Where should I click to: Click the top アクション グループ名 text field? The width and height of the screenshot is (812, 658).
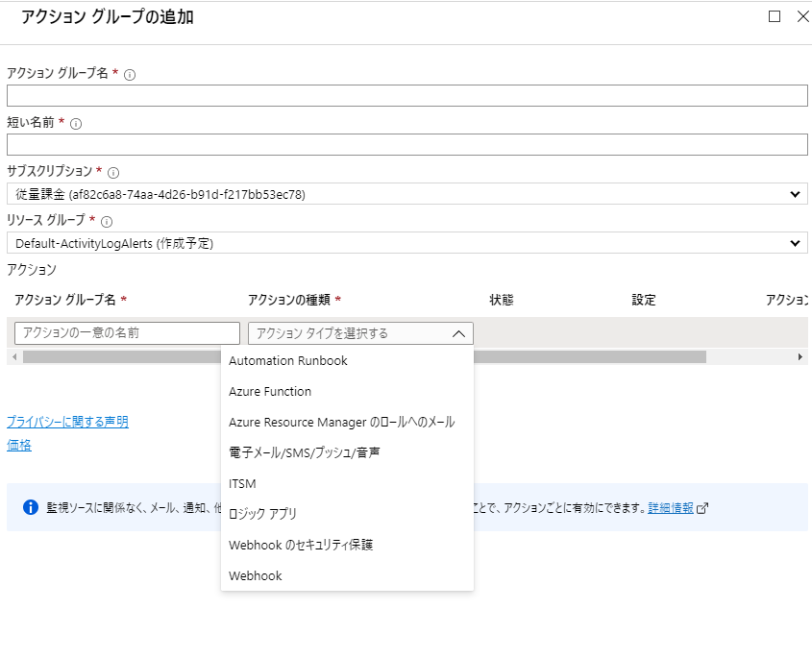pos(407,96)
